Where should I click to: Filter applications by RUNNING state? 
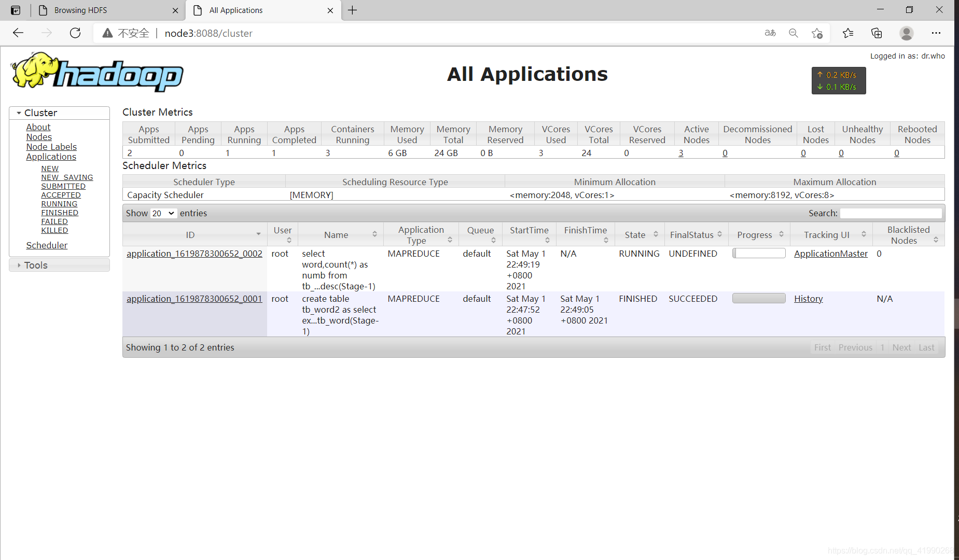(59, 204)
